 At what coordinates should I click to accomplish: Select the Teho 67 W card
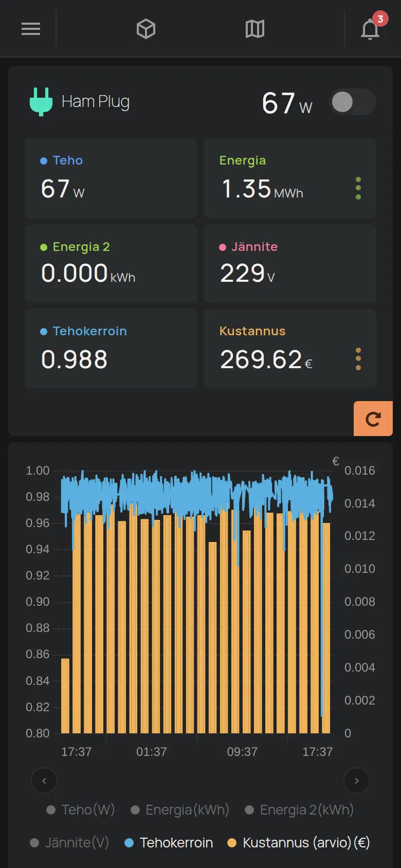point(111,178)
